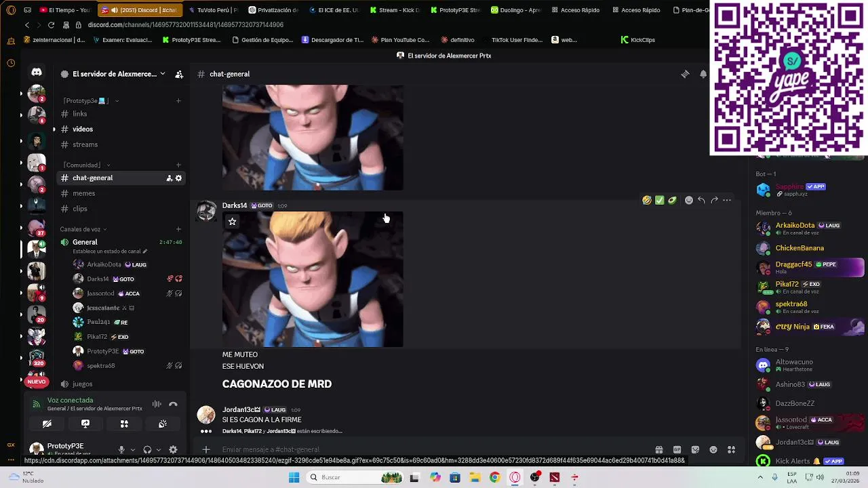Viewport: 868px width, 488px height.
Task: Open Chrome from the taskbar
Action: pyautogui.click(x=494, y=477)
